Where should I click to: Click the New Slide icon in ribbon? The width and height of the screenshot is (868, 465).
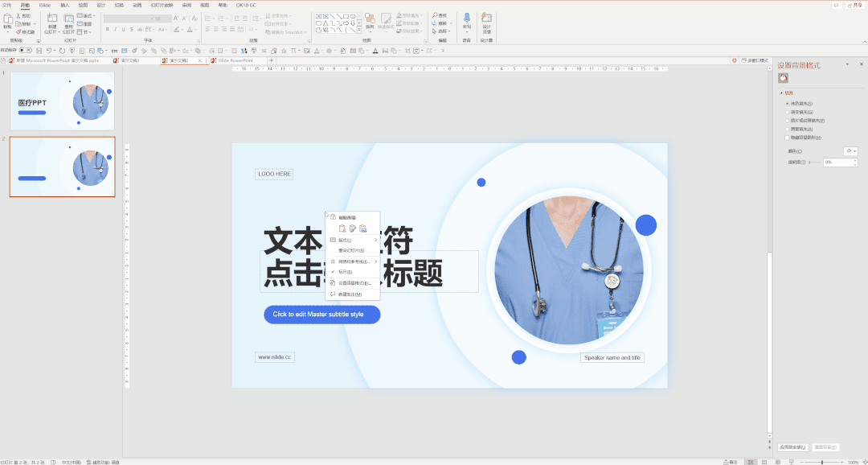[x=52, y=19]
